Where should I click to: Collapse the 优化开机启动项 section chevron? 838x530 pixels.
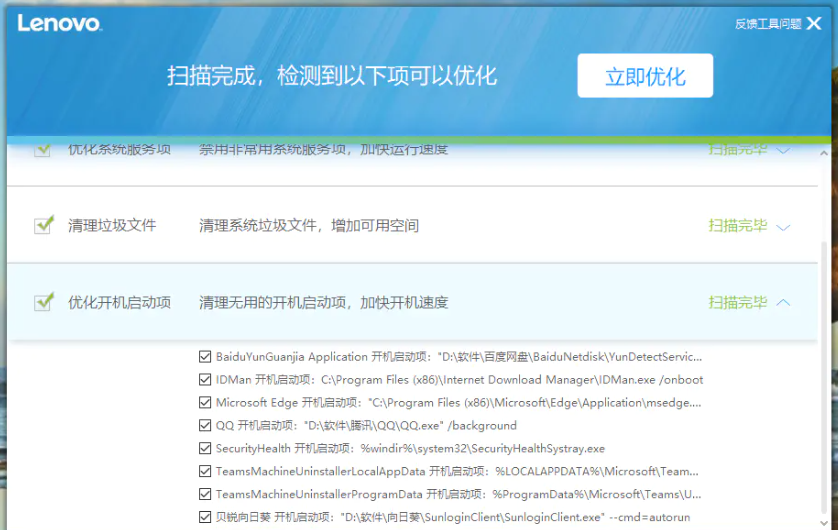pyautogui.click(x=783, y=302)
